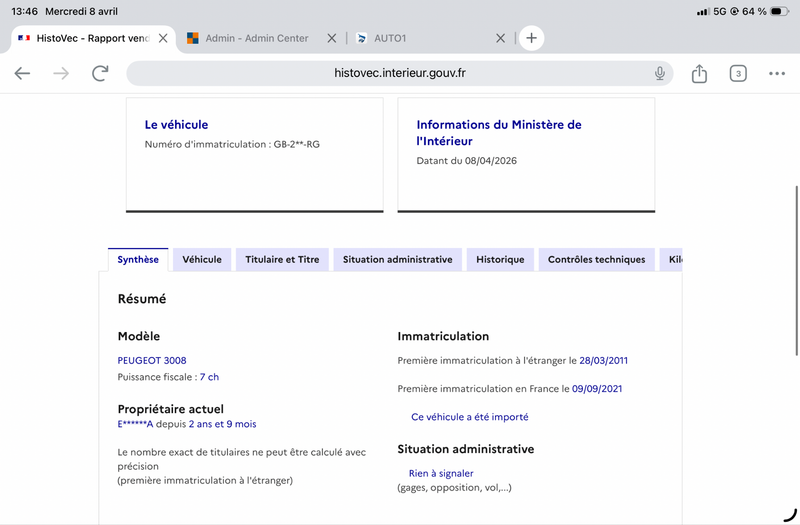Go back with the browser back arrow
This screenshot has width=800, height=525.
(x=22, y=73)
